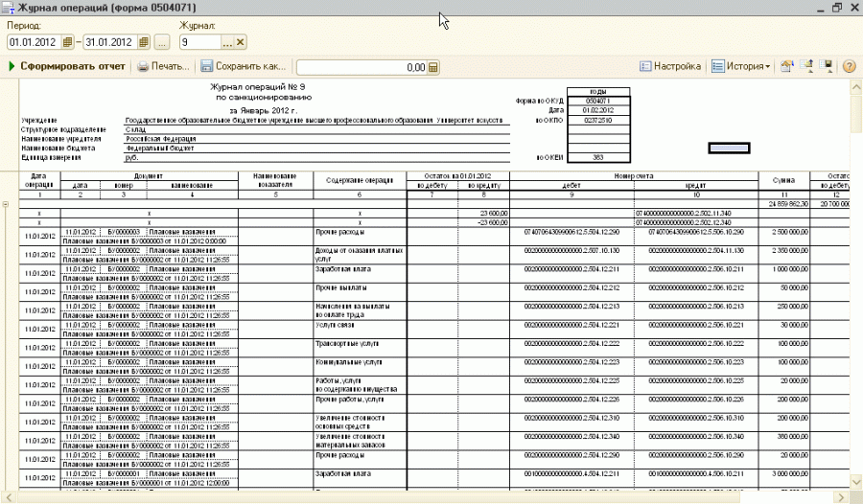This screenshot has height=504, width=863.
Task: Click the Печать... printer button
Action: click(163, 66)
